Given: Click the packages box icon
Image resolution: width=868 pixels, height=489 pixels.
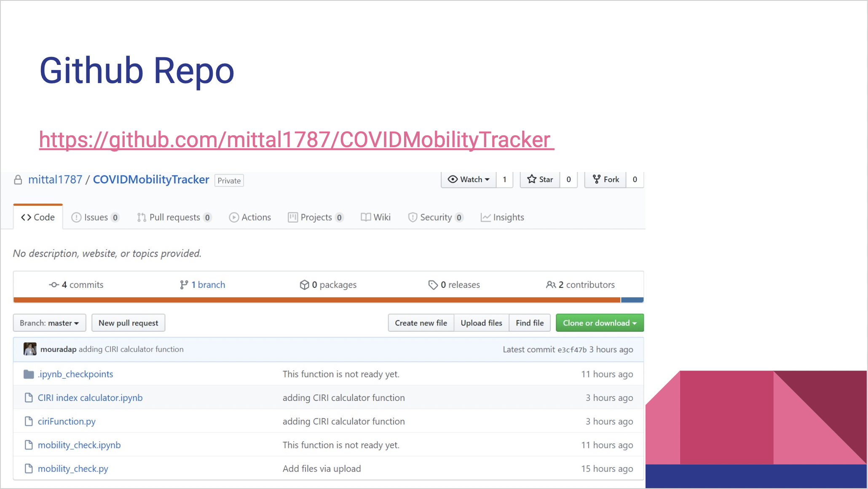Looking at the screenshot, I should point(304,285).
